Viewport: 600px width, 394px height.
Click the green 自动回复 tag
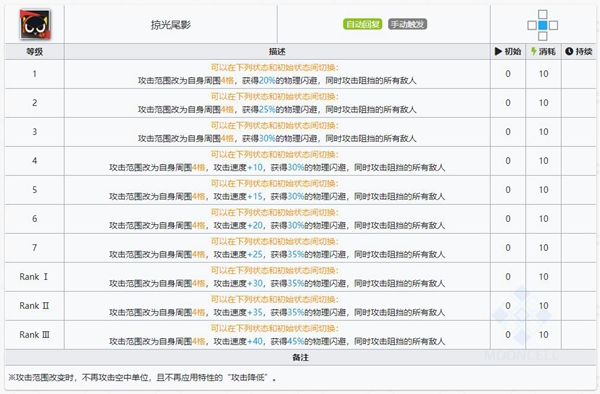pos(362,24)
